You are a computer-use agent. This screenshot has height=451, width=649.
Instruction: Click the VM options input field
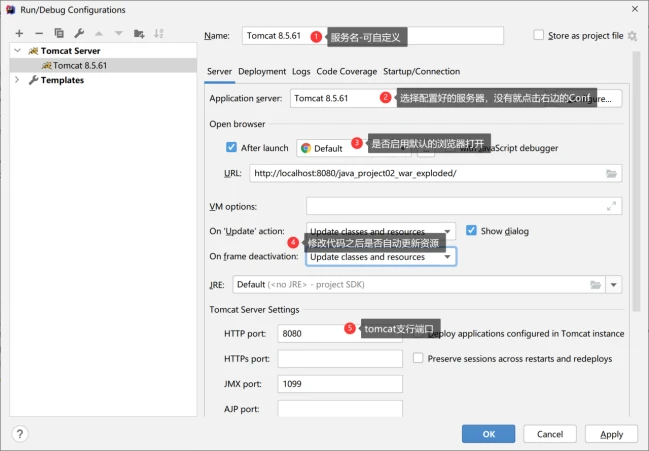click(x=464, y=206)
